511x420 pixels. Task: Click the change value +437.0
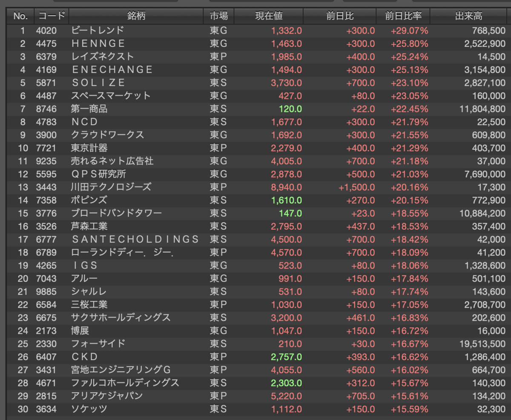(x=361, y=226)
